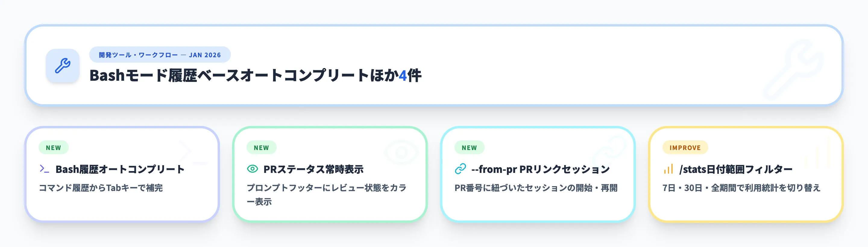The height and width of the screenshot is (247, 868).
Task: Click the IMPROVE badge on /stats card
Action: tap(685, 148)
